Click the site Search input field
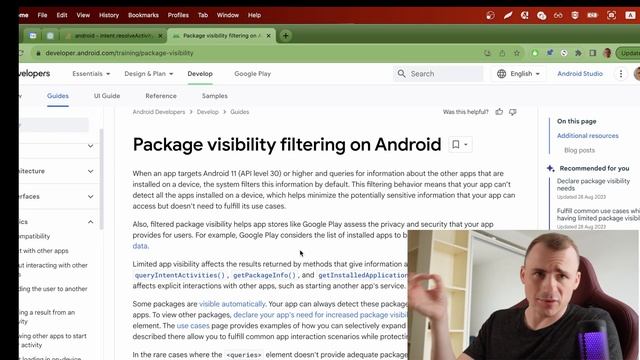This screenshot has height=360, width=640. pos(438,73)
